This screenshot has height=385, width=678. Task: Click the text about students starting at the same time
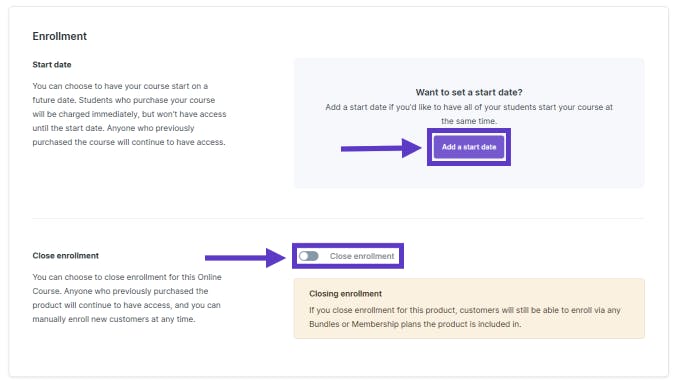(x=469, y=114)
